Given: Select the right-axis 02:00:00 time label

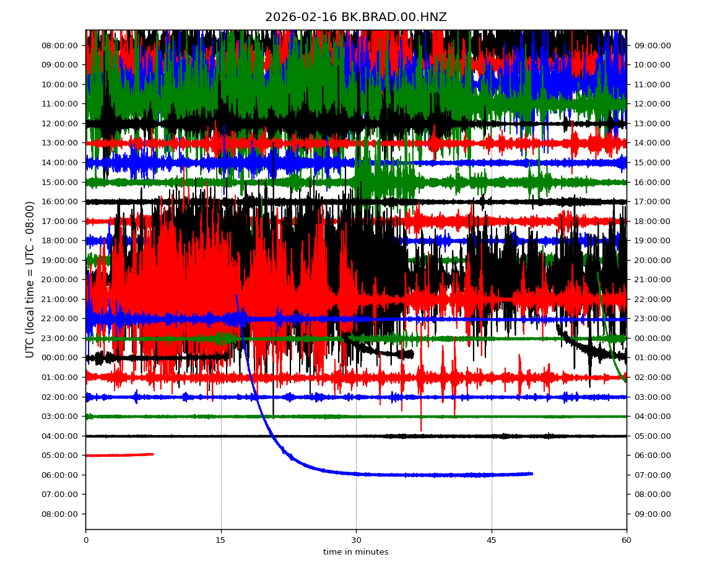Looking at the screenshot, I should 653,377.
